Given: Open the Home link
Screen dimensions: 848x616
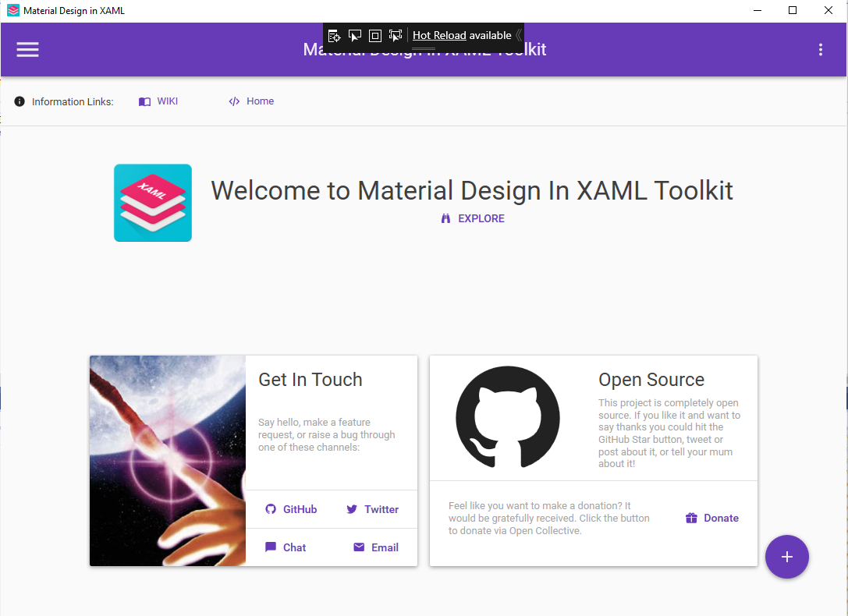Looking at the screenshot, I should click(x=251, y=101).
